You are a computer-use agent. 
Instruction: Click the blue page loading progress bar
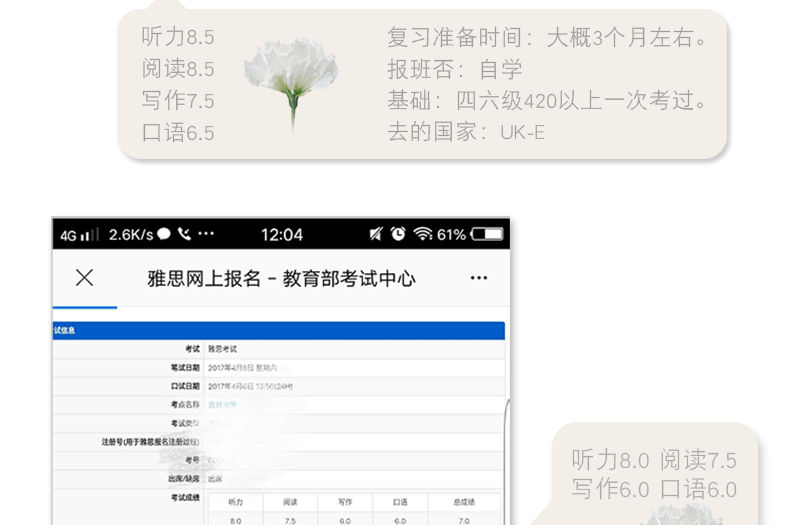pos(85,307)
